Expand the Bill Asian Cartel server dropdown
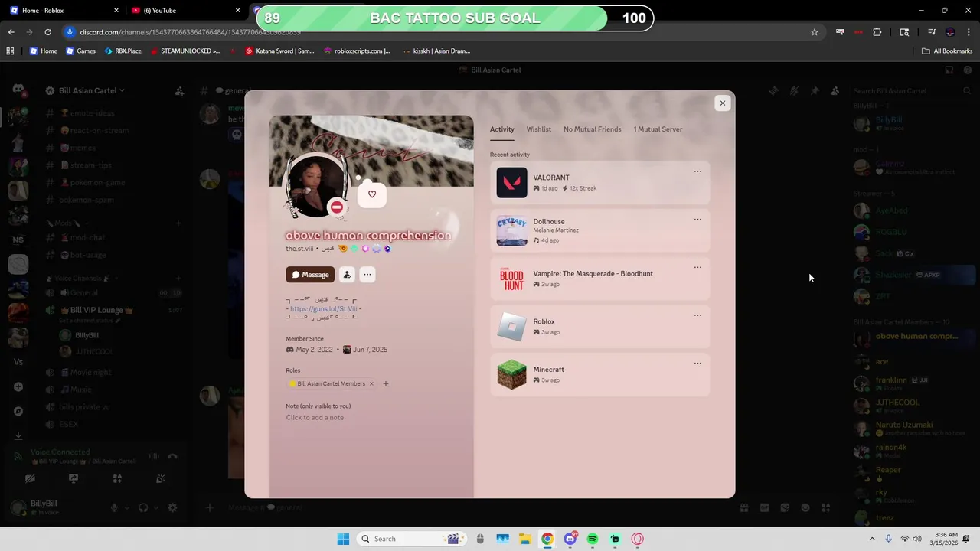This screenshot has width=980, height=551. tap(90, 90)
